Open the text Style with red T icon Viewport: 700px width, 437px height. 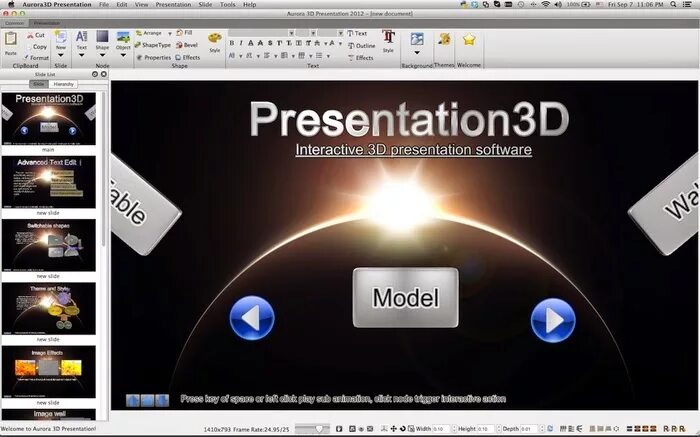pos(388,41)
